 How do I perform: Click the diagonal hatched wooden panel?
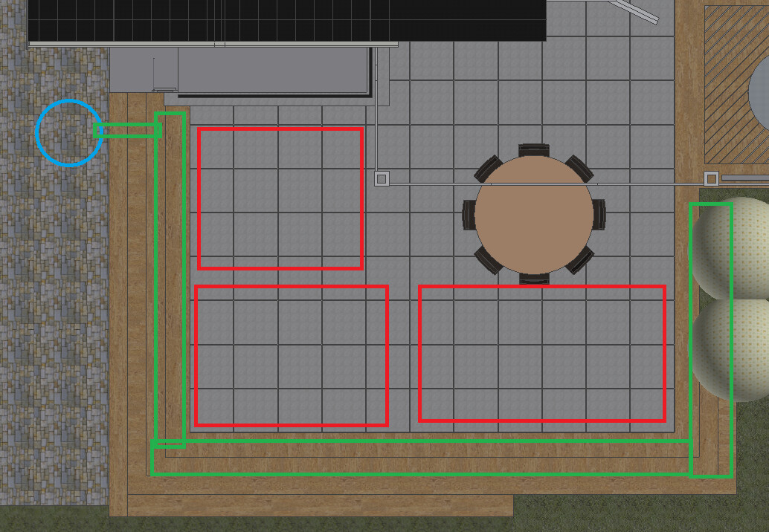pos(725,82)
